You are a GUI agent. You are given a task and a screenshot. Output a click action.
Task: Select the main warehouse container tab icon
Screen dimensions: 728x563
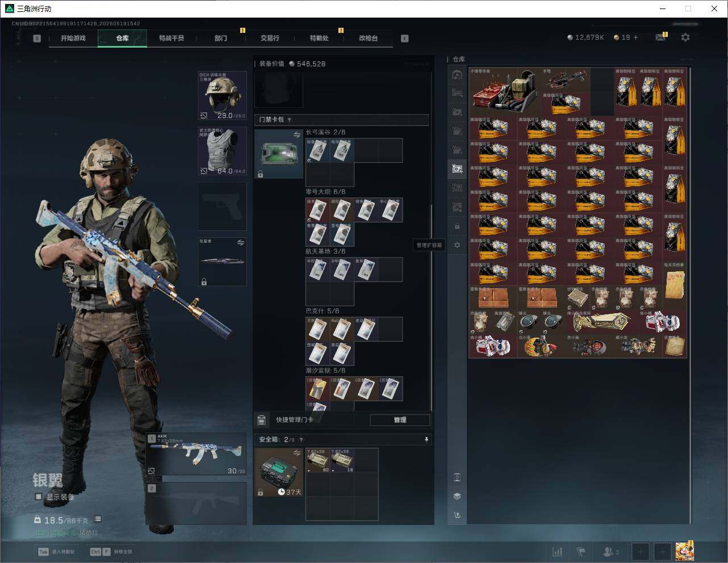pyautogui.click(x=457, y=75)
